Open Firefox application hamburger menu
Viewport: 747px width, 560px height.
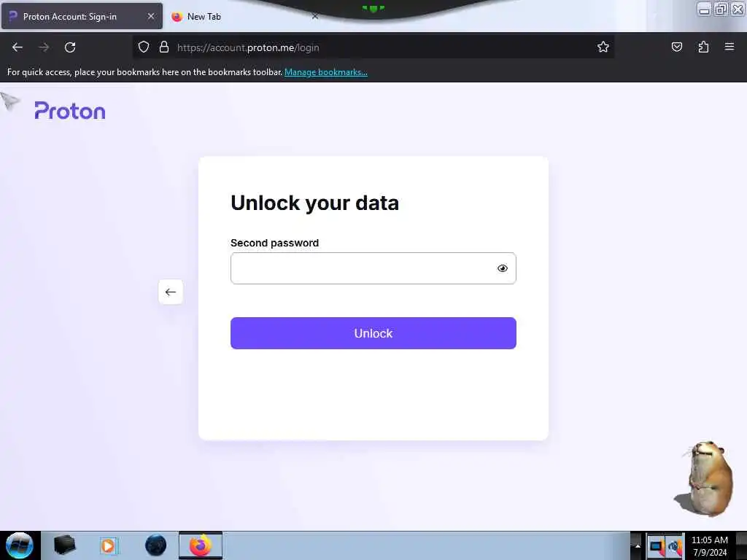click(729, 47)
